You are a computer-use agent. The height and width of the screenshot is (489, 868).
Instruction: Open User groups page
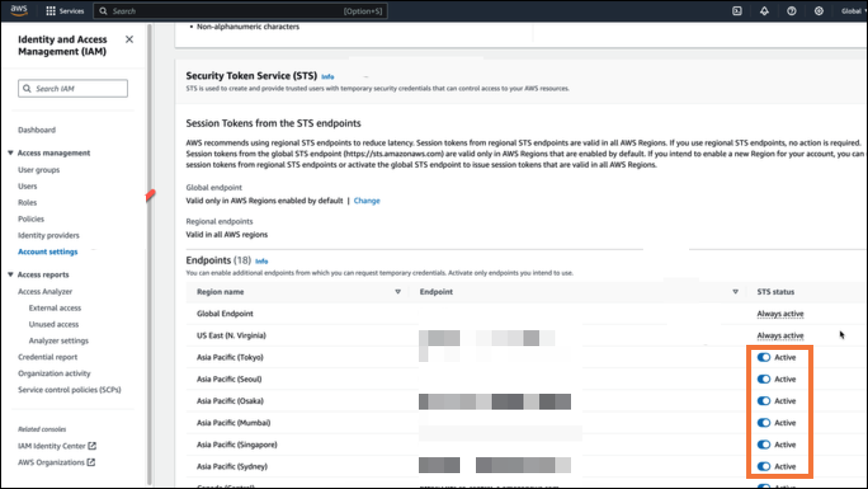[39, 170]
